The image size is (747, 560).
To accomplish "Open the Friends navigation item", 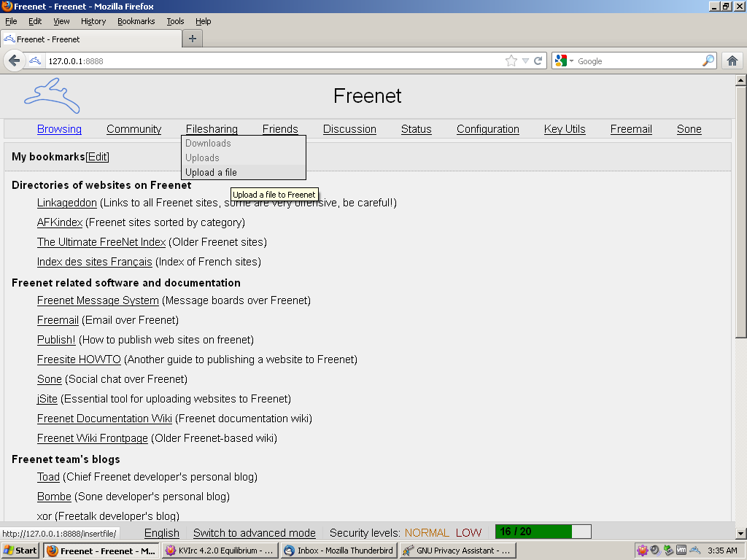I will [x=280, y=129].
